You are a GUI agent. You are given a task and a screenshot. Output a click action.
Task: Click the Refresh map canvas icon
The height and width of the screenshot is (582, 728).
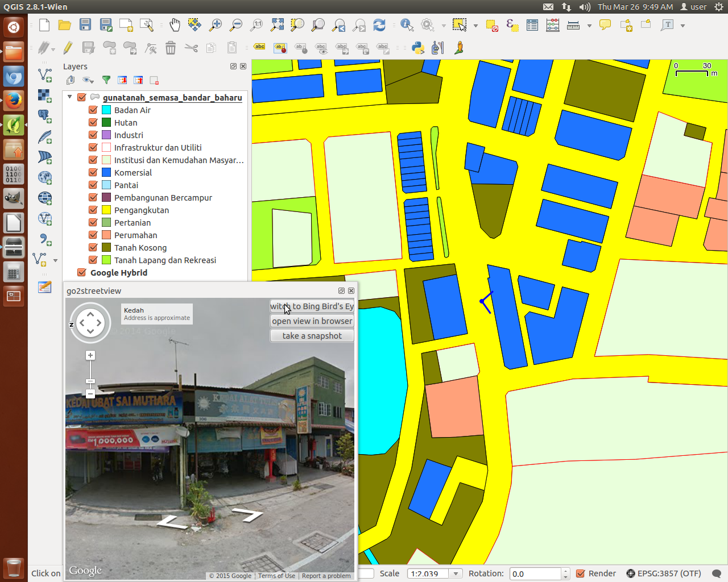coord(379,25)
